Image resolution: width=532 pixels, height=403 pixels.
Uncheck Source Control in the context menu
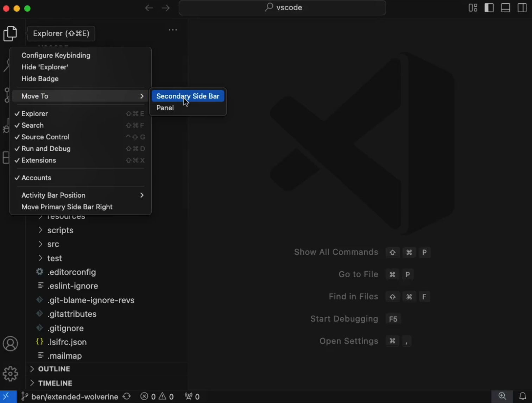click(81, 137)
